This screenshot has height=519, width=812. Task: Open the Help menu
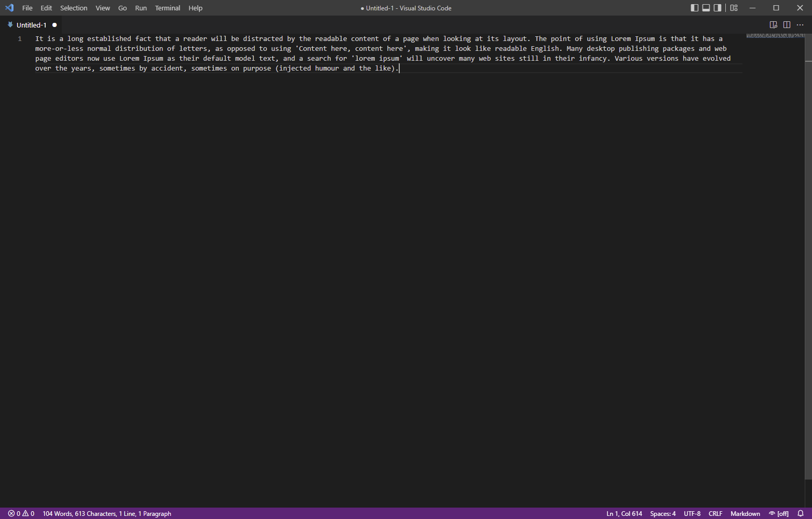pos(195,8)
